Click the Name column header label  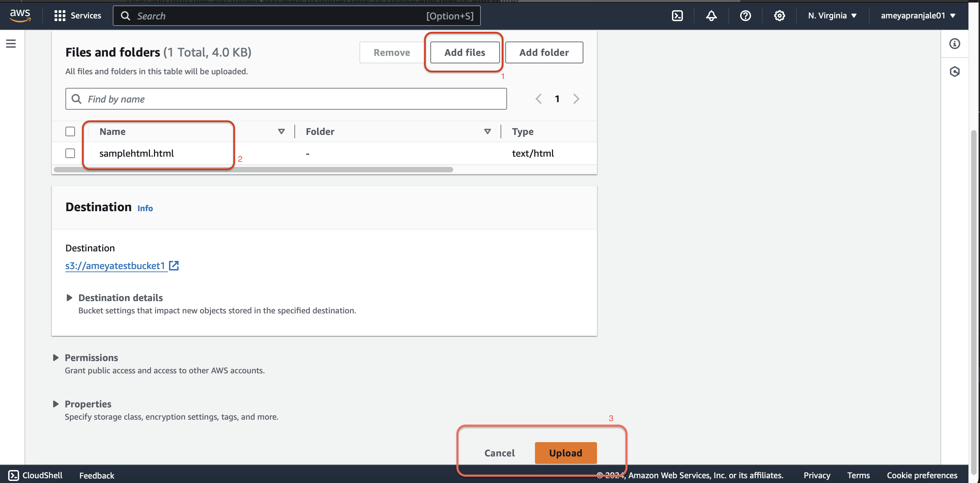tap(112, 131)
